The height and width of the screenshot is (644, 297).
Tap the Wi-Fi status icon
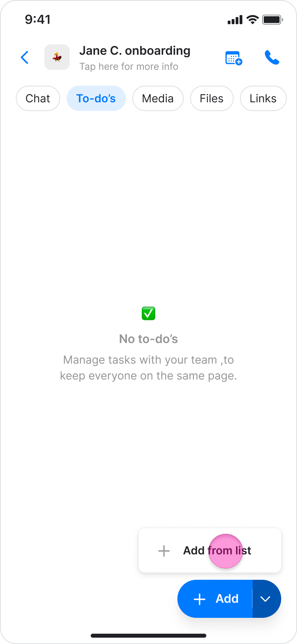pyautogui.click(x=252, y=19)
